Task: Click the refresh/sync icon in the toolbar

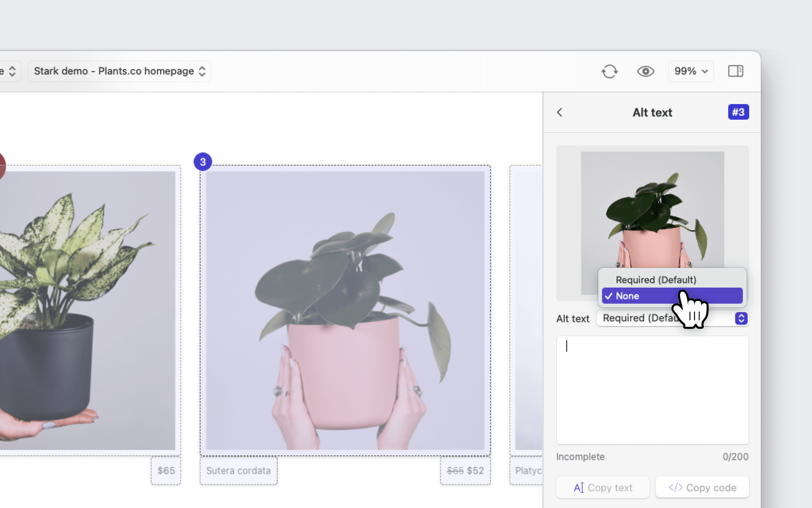Action: click(x=609, y=71)
